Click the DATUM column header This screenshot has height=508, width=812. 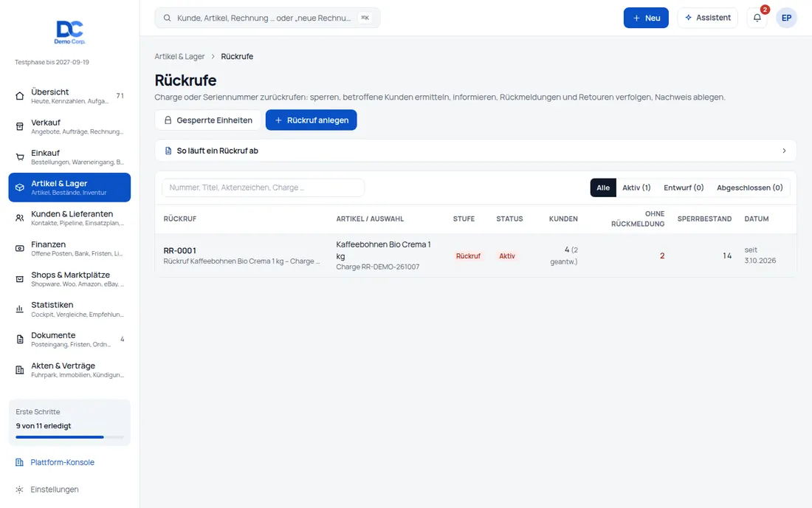757,219
